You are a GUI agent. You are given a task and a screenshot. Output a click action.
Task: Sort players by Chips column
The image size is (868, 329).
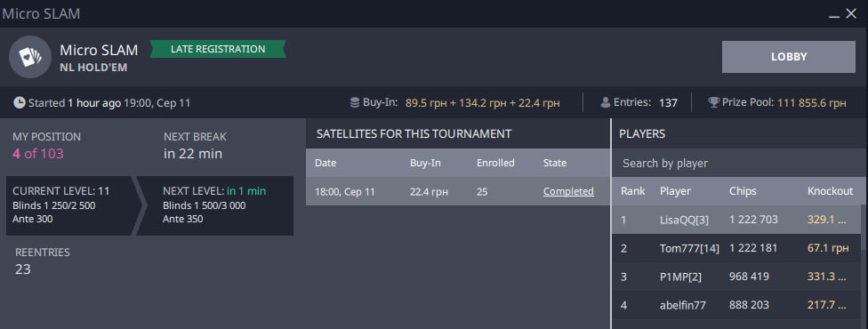tap(743, 191)
